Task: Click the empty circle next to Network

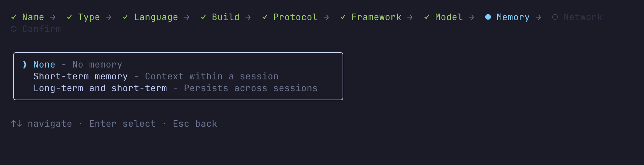Action: (x=555, y=17)
